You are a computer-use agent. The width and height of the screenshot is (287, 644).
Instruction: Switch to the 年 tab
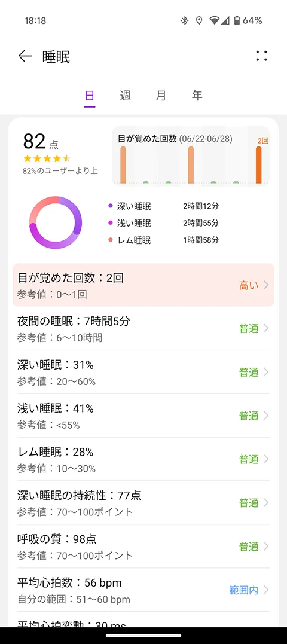(x=197, y=96)
